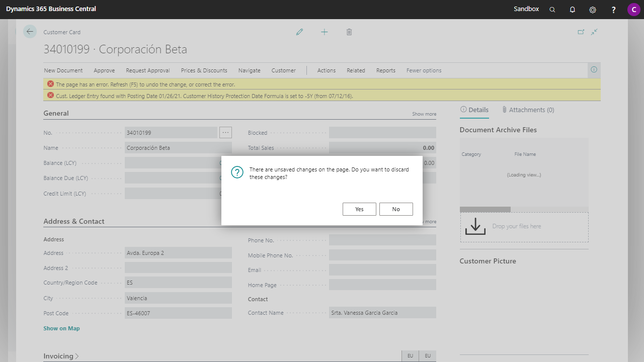Click the Contact Name input field
The image size is (644, 362).
pos(382,313)
